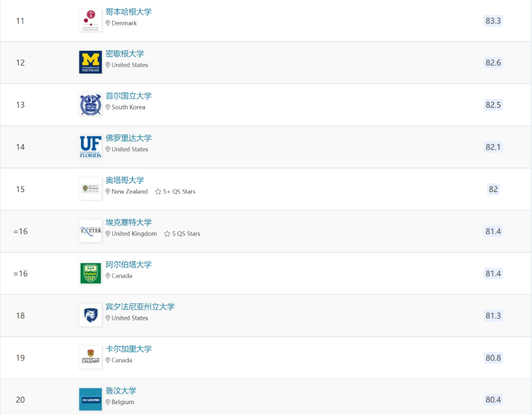Click the star icon beside 5 QS Stars
Image resolution: width=532 pixels, height=415 pixels.
(x=166, y=234)
